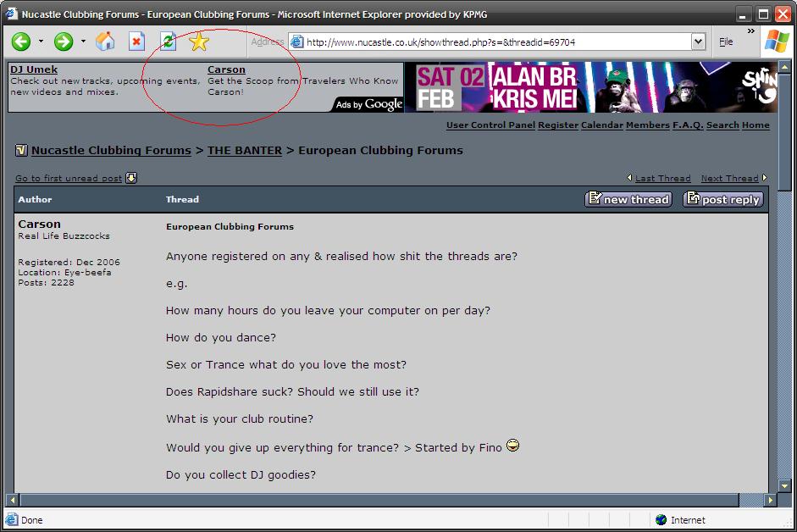This screenshot has height=532, width=797.
Task: Open the User Control Panel link
Action: 490,125
